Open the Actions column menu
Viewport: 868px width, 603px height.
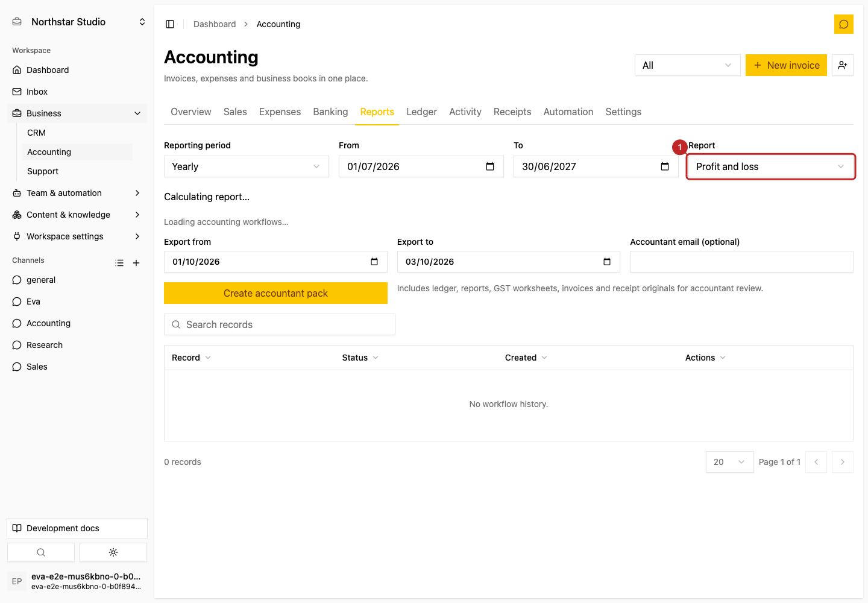point(705,358)
